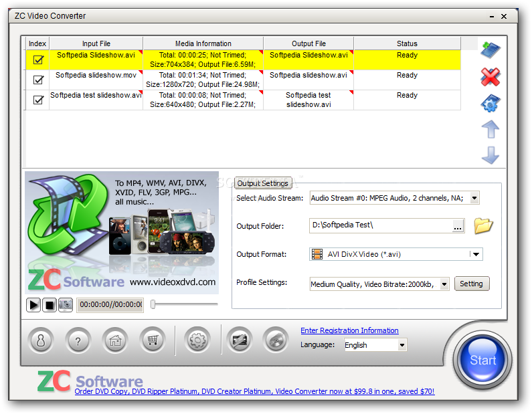
Task: Open options with round gear button
Action: 197,340
